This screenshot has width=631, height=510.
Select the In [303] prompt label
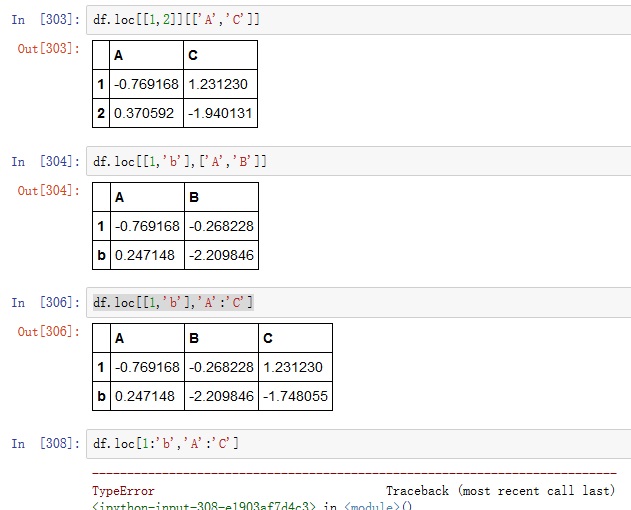pyautogui.click(x=45, y=20)
